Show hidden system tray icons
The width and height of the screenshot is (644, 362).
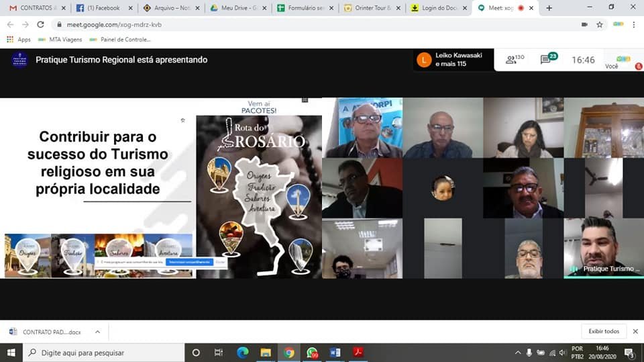(517, 353)
